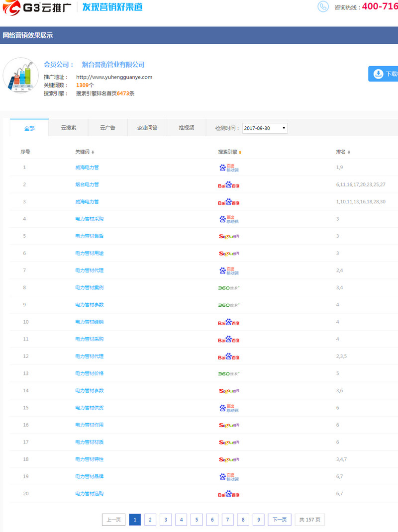
Task: Click the Sogou logo in row 5
Action: coord(229,236)
